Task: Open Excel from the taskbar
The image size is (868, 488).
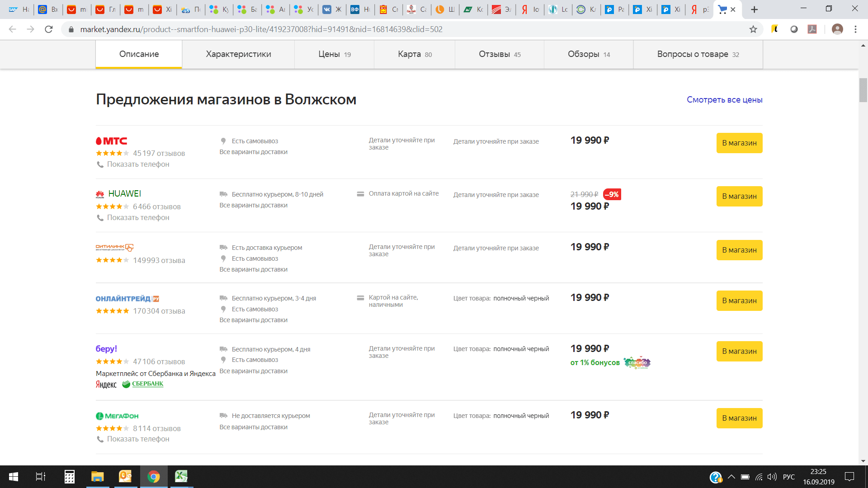Action: (x=181, y=476)
